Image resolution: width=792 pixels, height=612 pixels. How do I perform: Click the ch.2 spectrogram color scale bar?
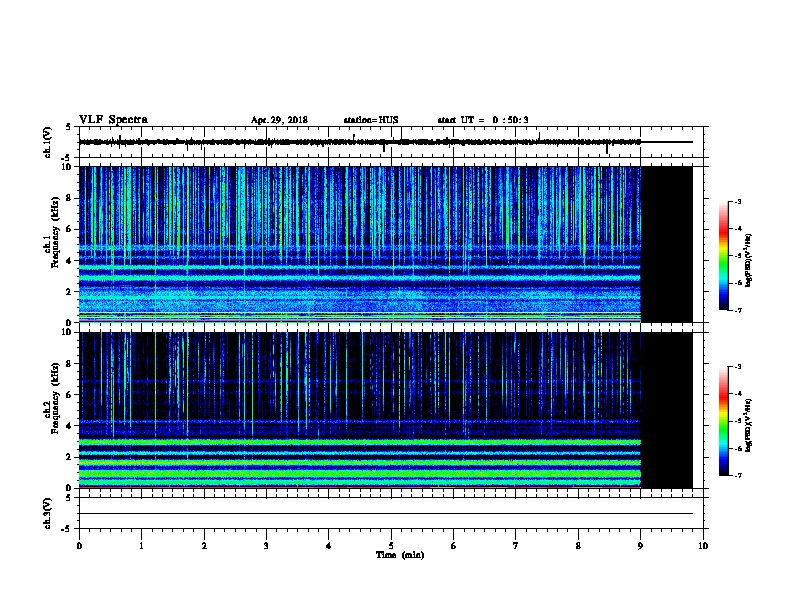[724, 421]
